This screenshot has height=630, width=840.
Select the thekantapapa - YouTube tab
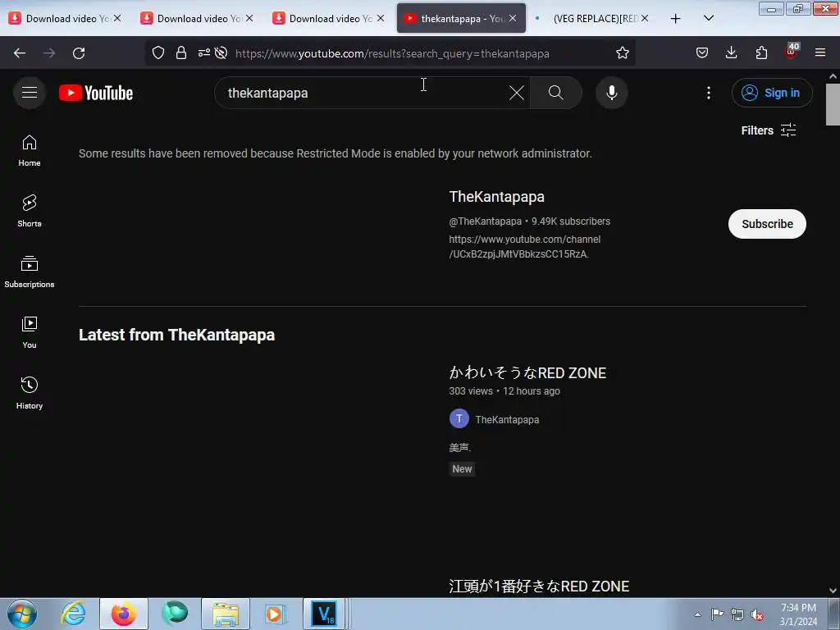[x=461, y=19]
